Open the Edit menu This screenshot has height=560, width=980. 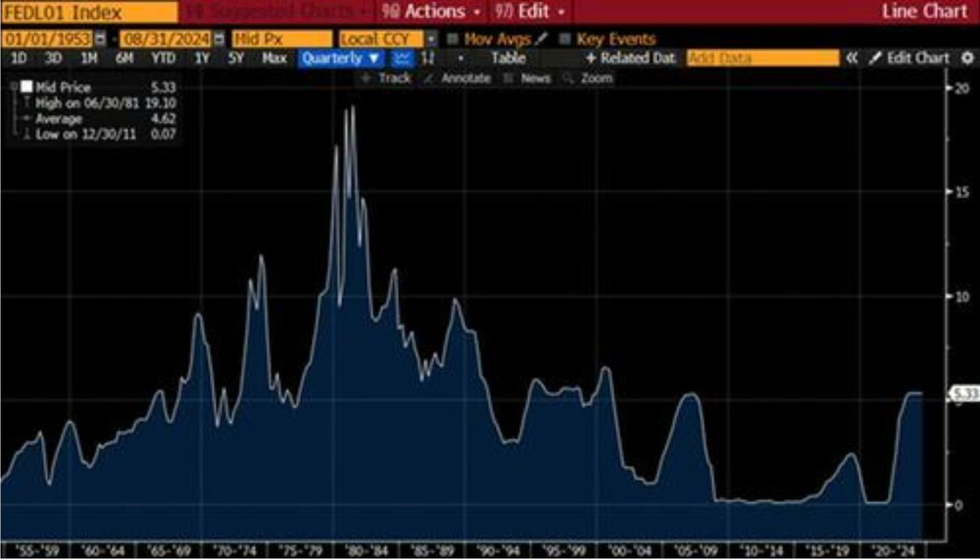pos(529,11)
